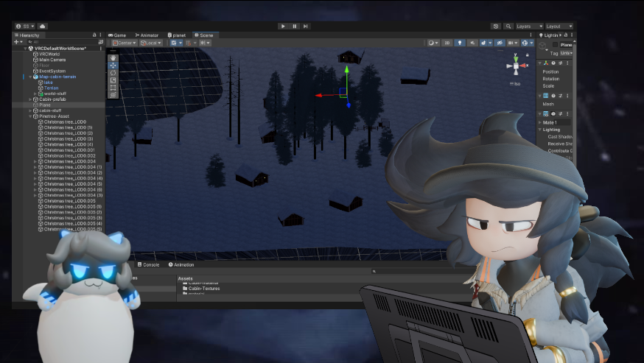Click the Hierarchy search field
The image size is (644, 363).
(62, 42)
